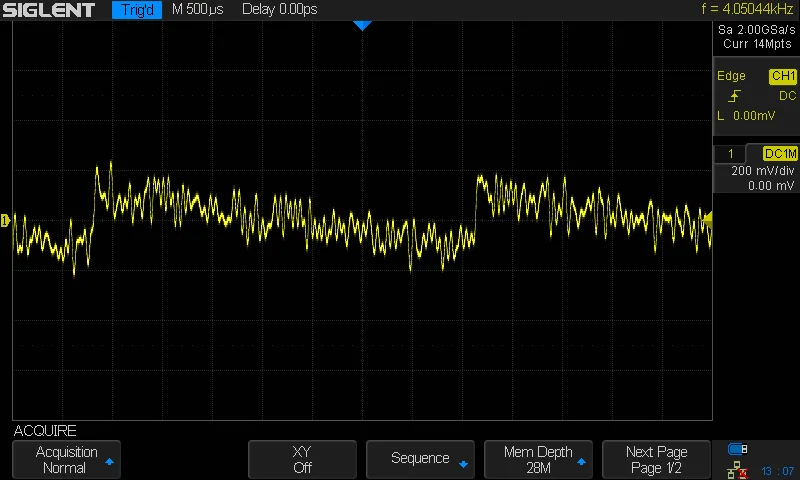
Task: Click the Acquisition button's blue up arrow
Action: point(109,462)
